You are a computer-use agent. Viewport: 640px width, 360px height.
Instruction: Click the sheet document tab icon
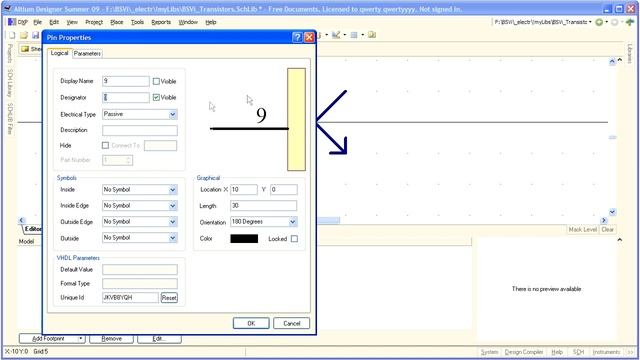coord(25,49)
